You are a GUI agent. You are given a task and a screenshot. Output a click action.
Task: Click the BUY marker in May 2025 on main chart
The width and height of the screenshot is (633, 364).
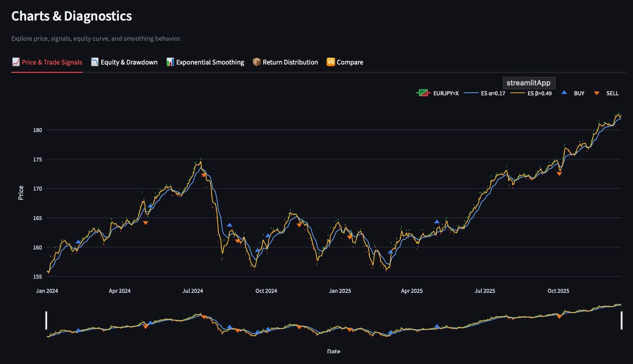[x=437, y=222]
